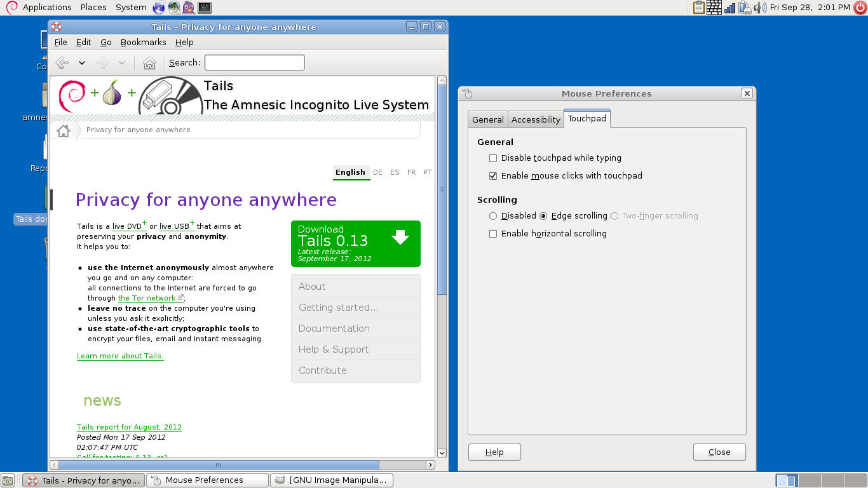
Task: Open the mail client icon in the top panel
Action: [173, 8]
